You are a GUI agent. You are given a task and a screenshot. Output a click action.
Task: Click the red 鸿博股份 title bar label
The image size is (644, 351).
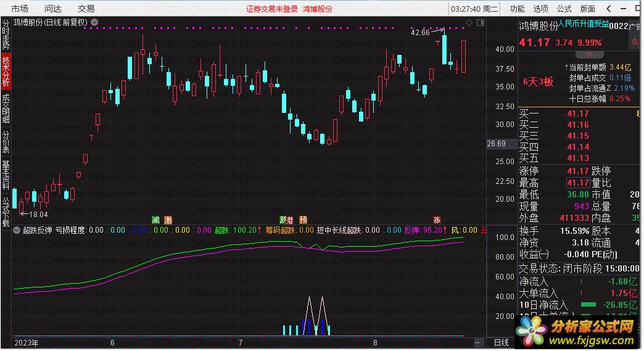(317, 9)
